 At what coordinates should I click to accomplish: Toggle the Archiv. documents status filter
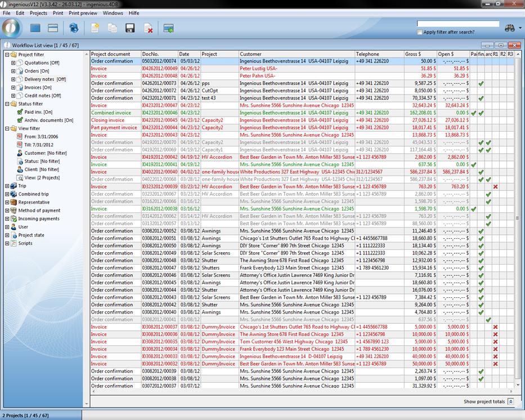coord(20,120)
